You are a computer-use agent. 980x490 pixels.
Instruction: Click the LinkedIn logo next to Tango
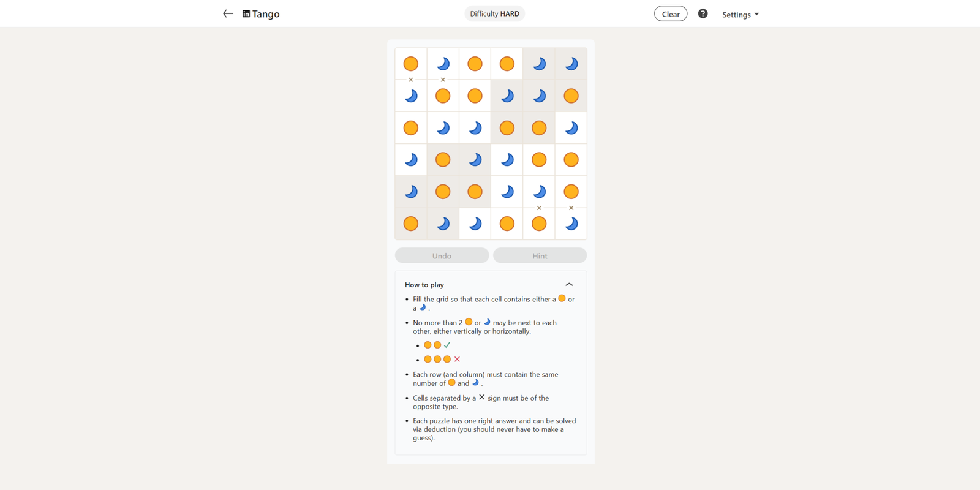[246, 13]
